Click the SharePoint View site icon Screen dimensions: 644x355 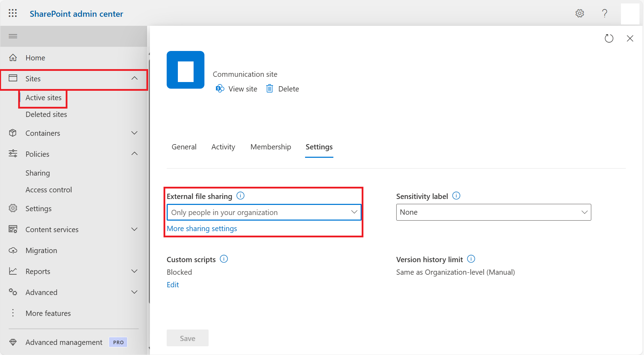pos(220,89)
